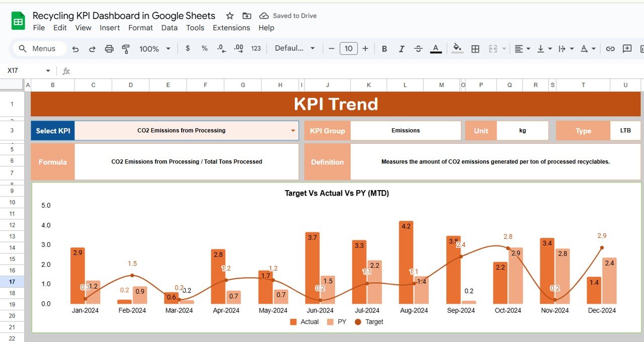Open the Help menu
644x342 pixels.
[266, 28]
